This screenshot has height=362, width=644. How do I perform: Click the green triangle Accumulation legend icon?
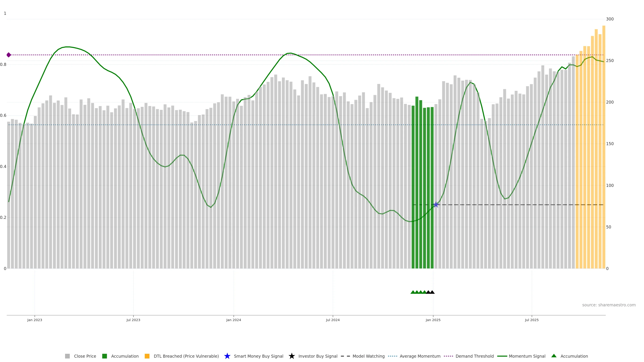click(x=554, y=356)
